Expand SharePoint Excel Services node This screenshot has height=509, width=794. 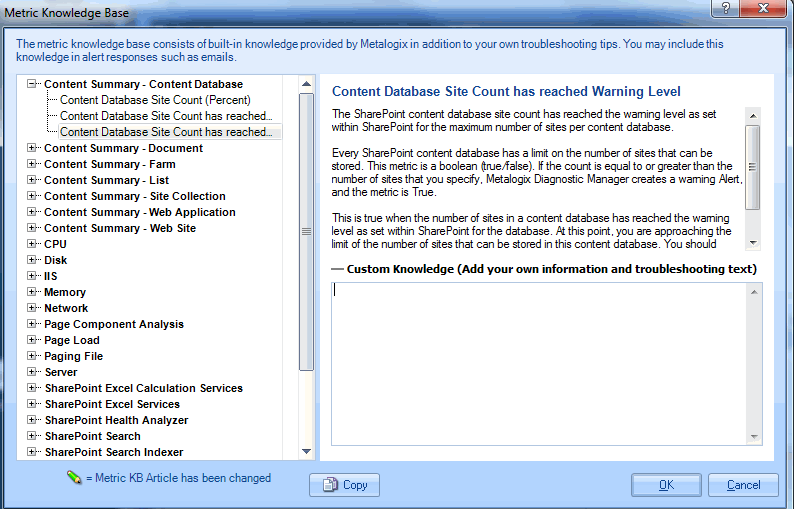click(31, 404)
